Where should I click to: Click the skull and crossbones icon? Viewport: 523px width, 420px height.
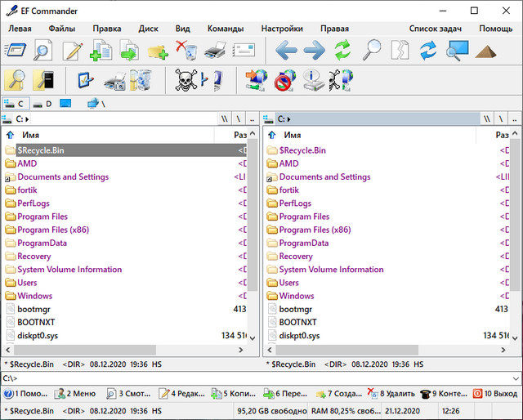(186, 80)
